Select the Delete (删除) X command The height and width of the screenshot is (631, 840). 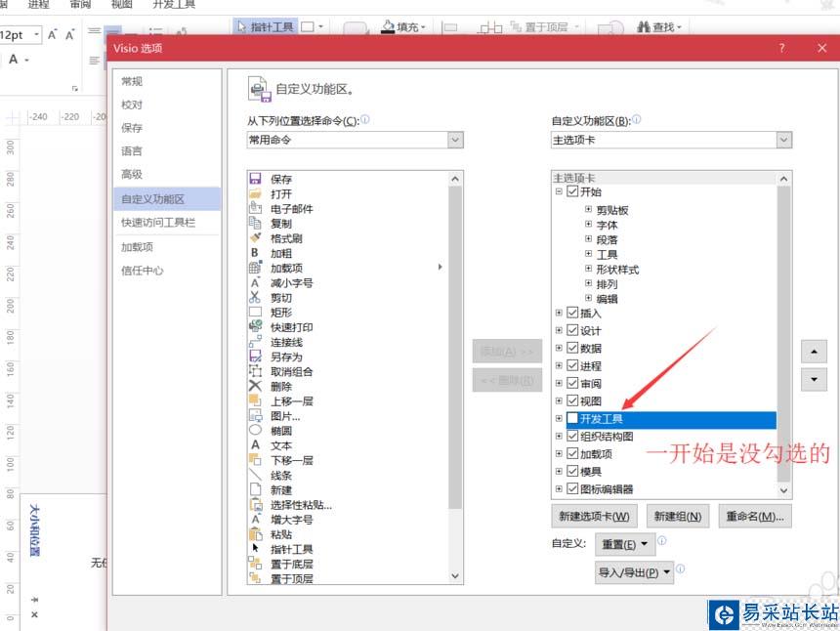point(281,387)
